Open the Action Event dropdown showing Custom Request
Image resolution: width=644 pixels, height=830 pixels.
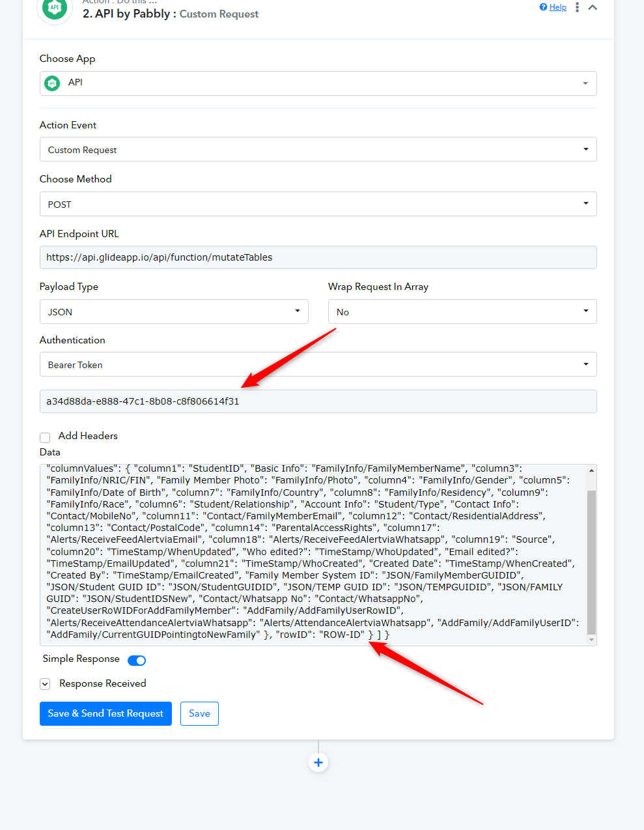click(x=318, y=149)
